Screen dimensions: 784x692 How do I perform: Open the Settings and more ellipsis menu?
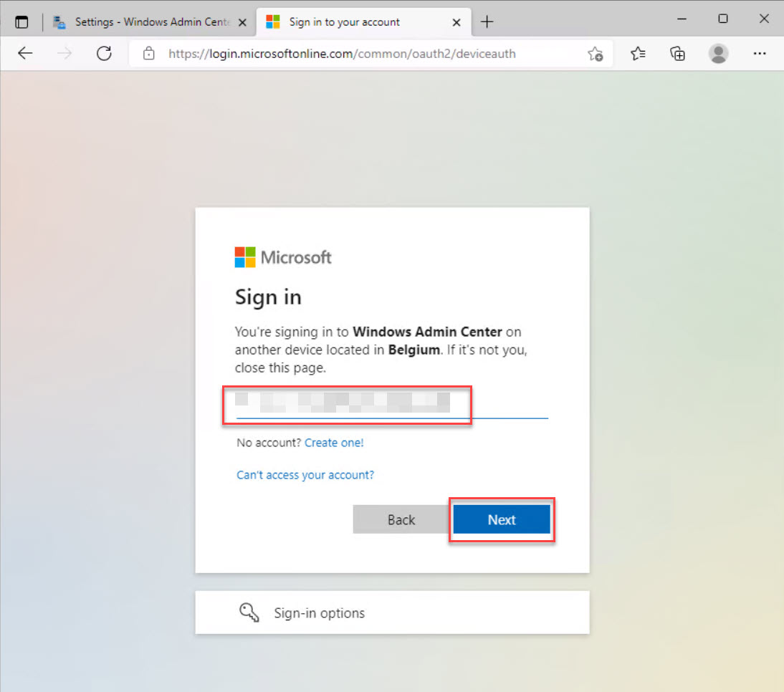(760, 53)
